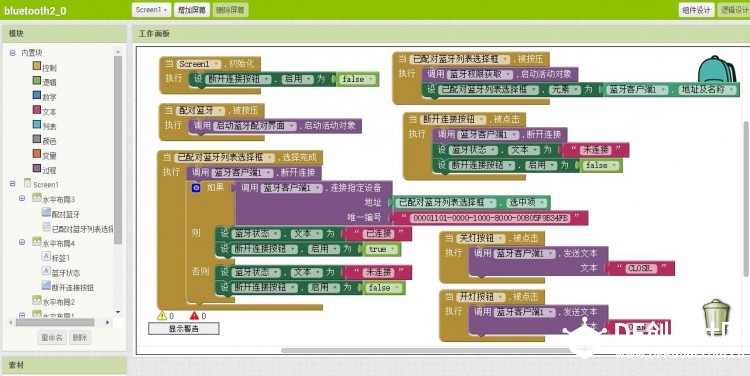Click the 增加屏幕 button
750x376 pixels.
[x=192, y=10]
